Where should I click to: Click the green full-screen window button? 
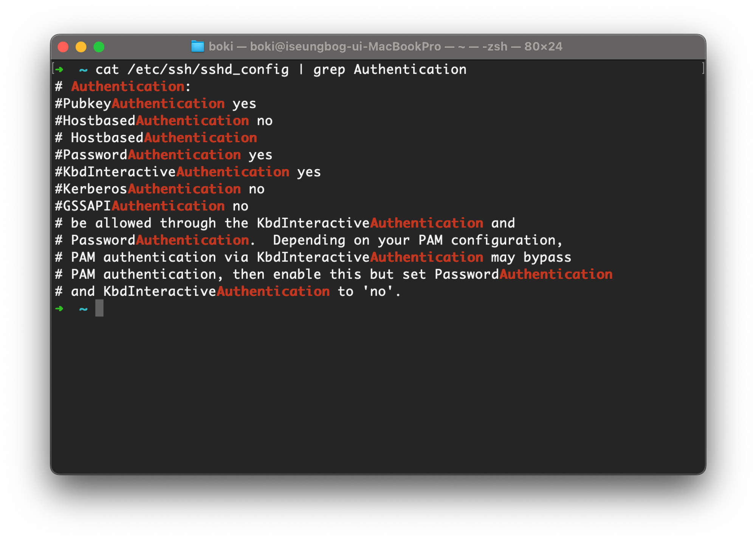99,47
